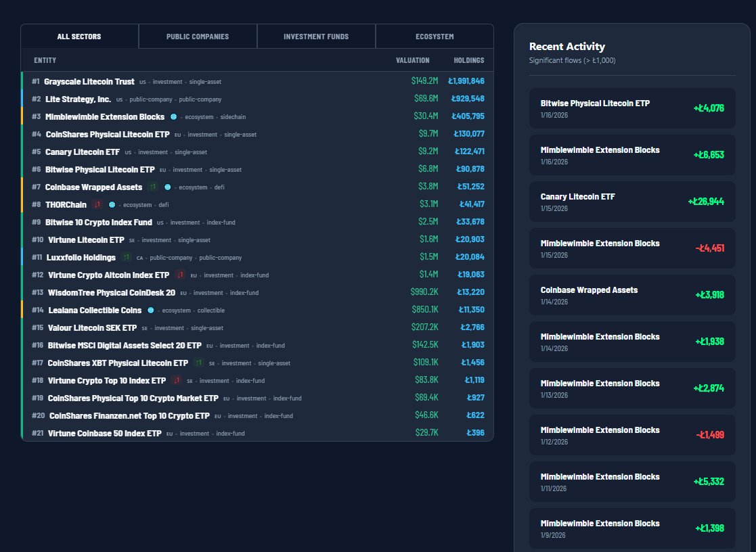756x552 pixels.
Task: Click the defi tag on the THORChain row
Action: click(164, 204)
